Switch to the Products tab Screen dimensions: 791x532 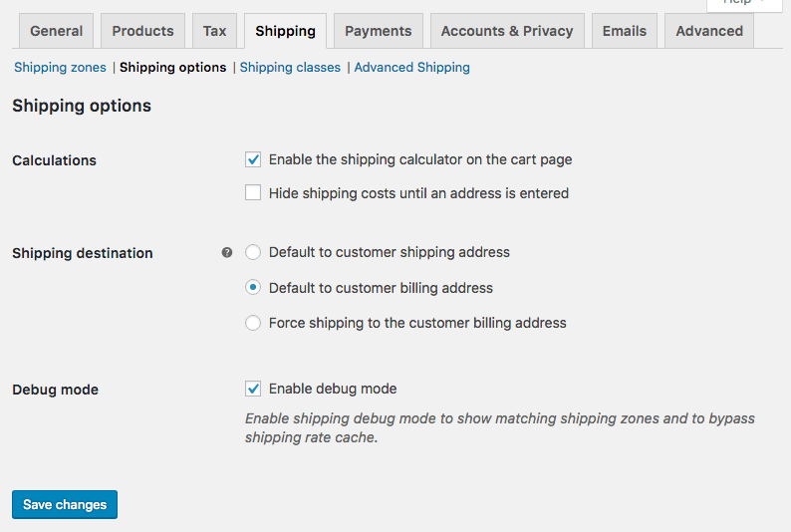tap(142, 31)
